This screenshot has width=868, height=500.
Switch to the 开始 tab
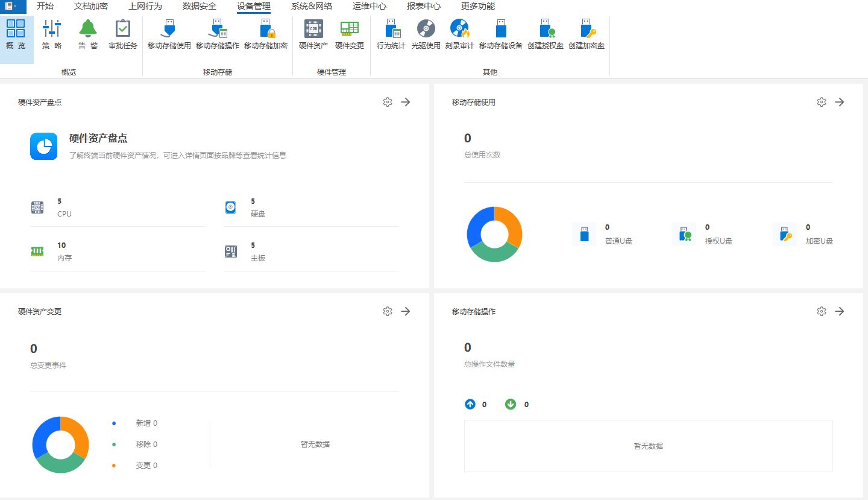click(45, 6)
